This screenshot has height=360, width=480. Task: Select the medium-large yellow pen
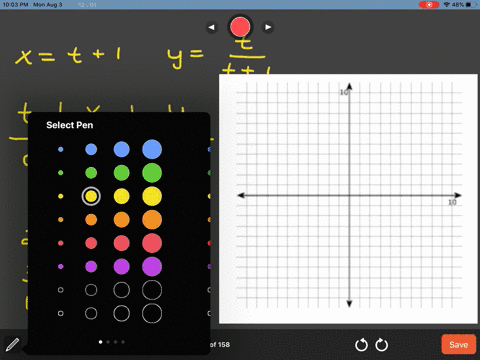[x=122, y=196]
